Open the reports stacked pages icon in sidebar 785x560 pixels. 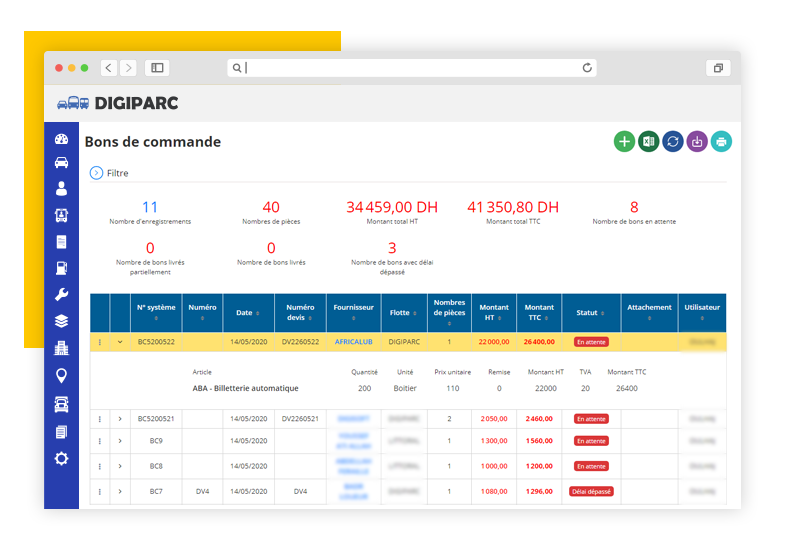pyautogui.click(x=62, y=432)
